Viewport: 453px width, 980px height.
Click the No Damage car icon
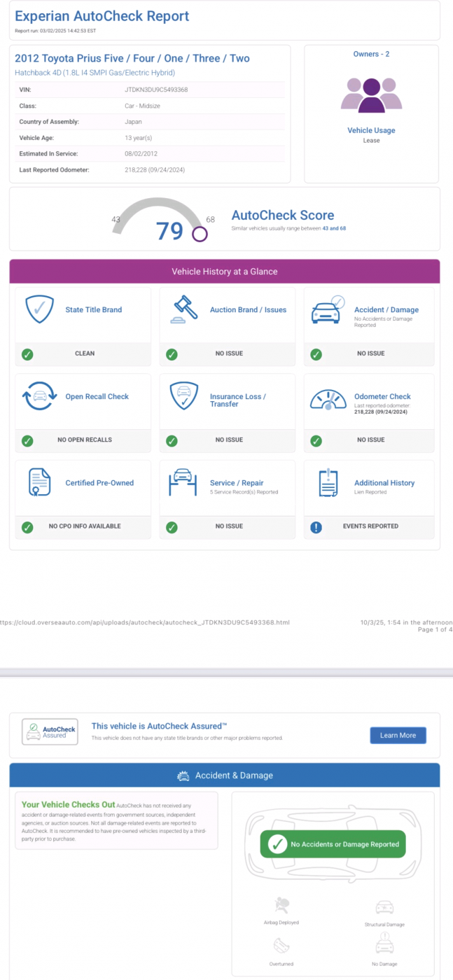[384, 945]
